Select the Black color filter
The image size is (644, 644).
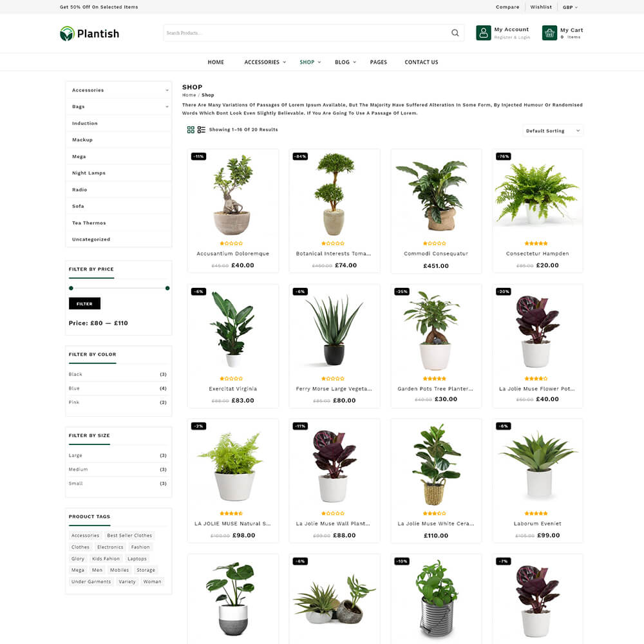point(75,374)
